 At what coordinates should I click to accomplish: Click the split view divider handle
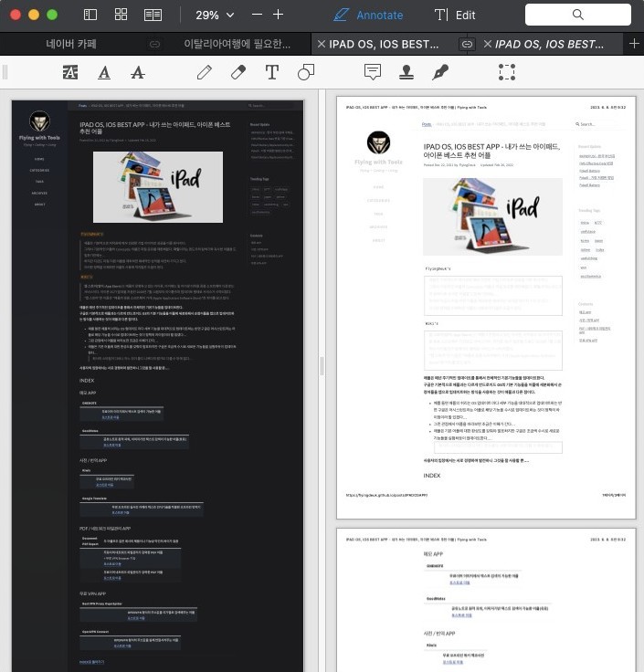pos(322,365)
